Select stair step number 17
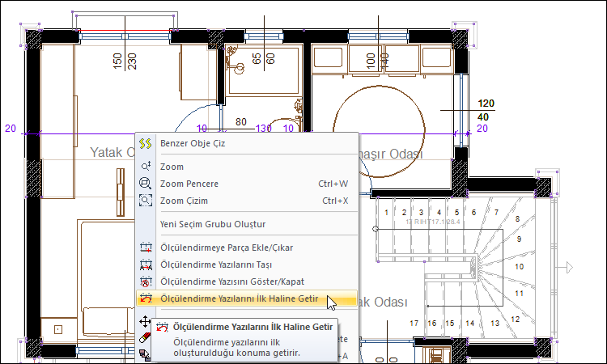The height and width of the screenshot is (364, 607). tap(414, 323)
